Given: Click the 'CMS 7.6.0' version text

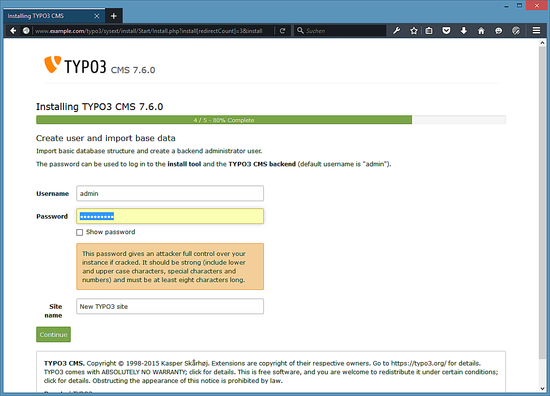Looking at the screenshot, I should coord(133,70).
